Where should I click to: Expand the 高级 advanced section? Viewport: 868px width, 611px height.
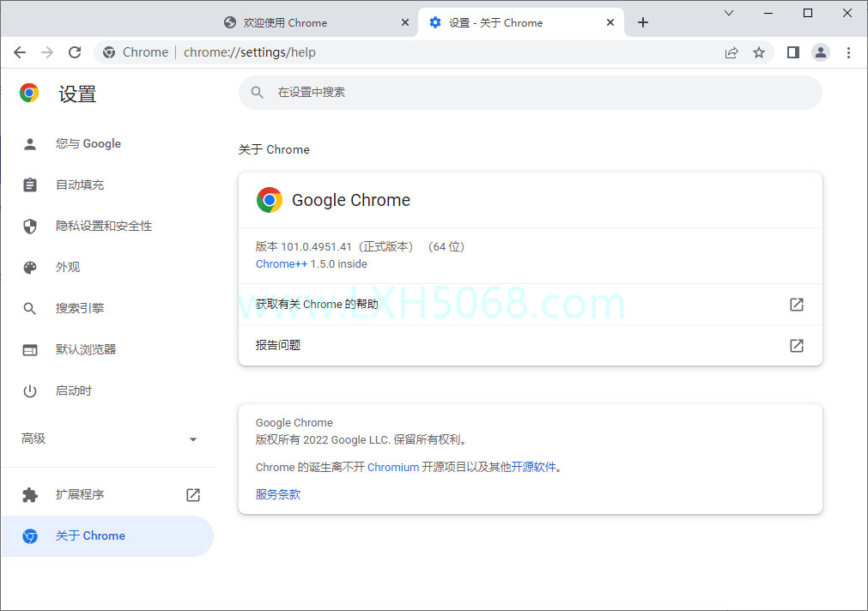(x=108, y=439)
